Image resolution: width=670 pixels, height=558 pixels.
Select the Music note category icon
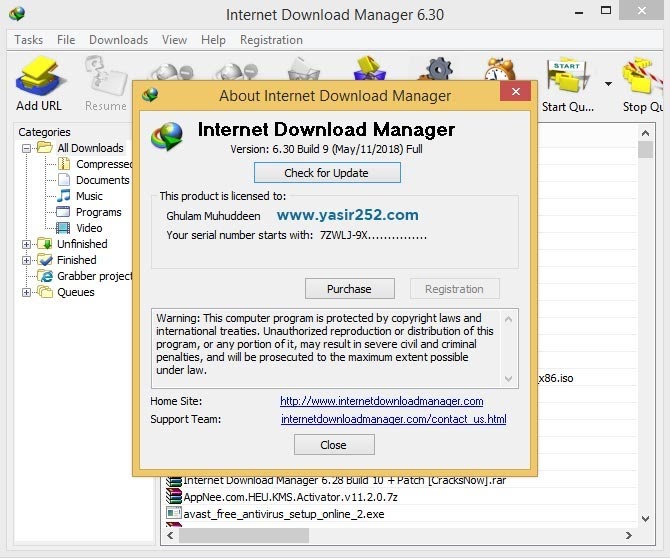click(x=64, y=196)
